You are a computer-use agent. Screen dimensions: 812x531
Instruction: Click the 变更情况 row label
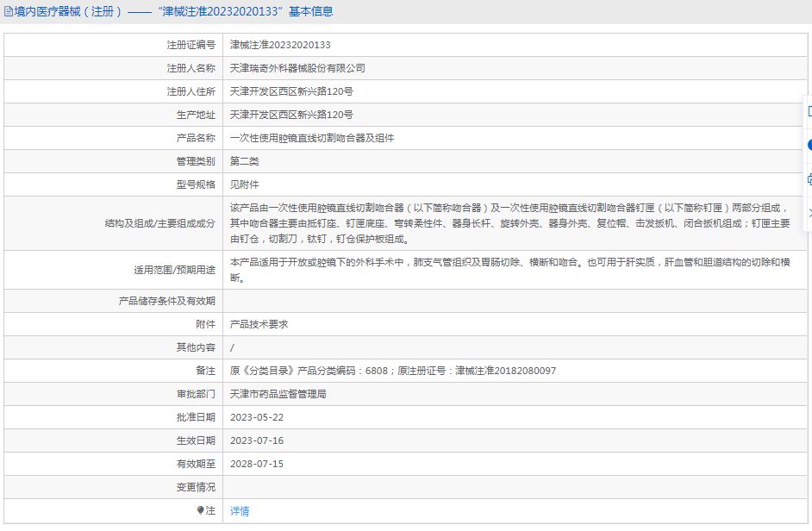(x=196, y=488)
